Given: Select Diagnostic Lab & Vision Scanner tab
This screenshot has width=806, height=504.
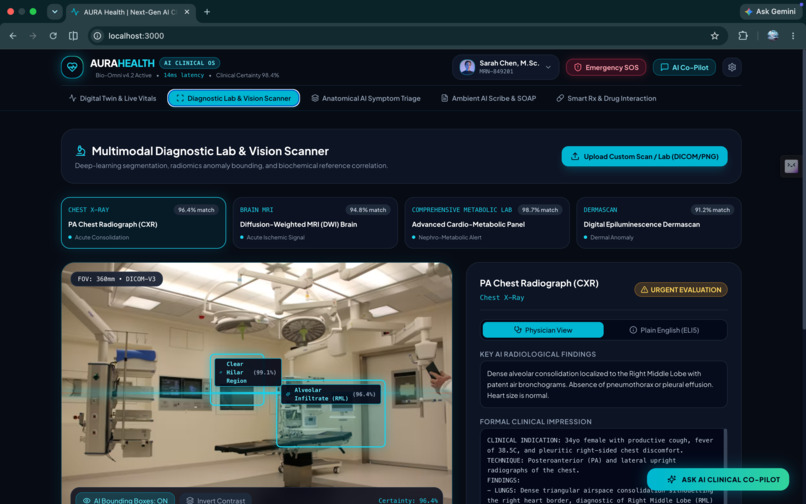Looking at the screenshot, I should coord(233,98).
